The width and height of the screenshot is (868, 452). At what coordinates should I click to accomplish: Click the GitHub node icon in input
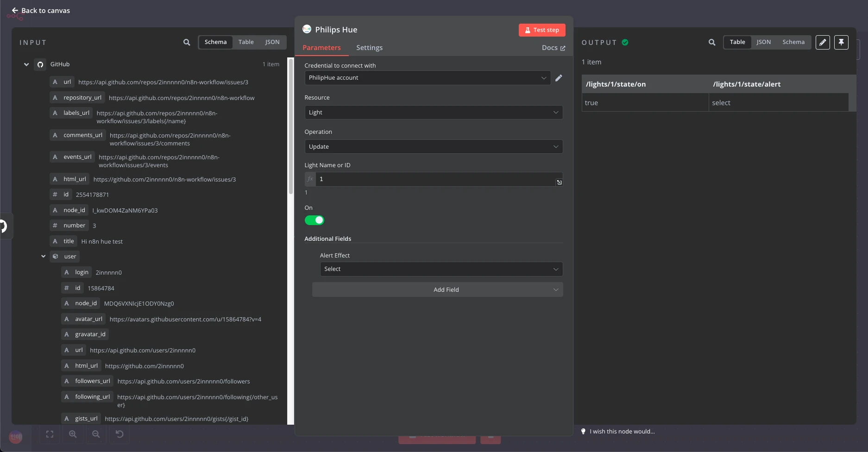(40, 64)
